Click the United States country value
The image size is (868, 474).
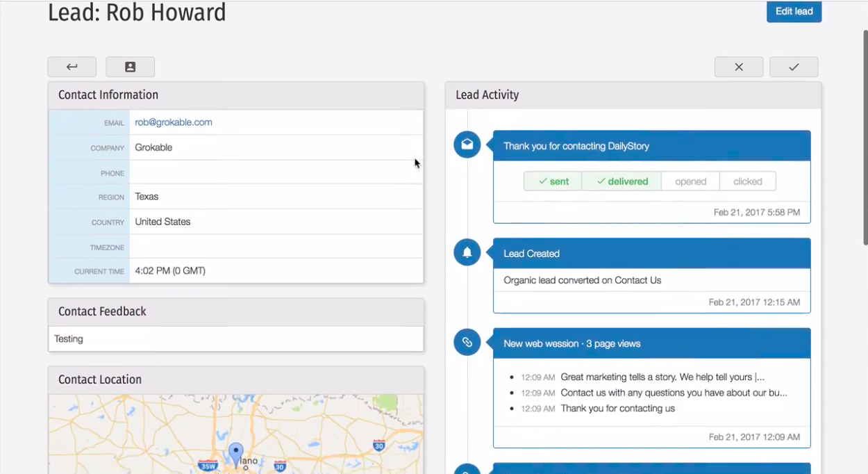click(162, 222)
